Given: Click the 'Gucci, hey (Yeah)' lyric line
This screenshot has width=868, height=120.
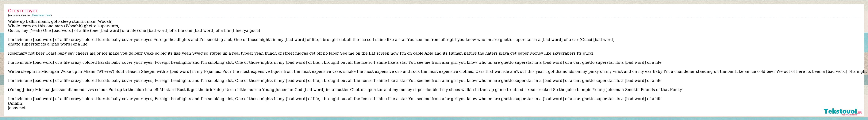Looking at the screenshot, I should (134, 31).
